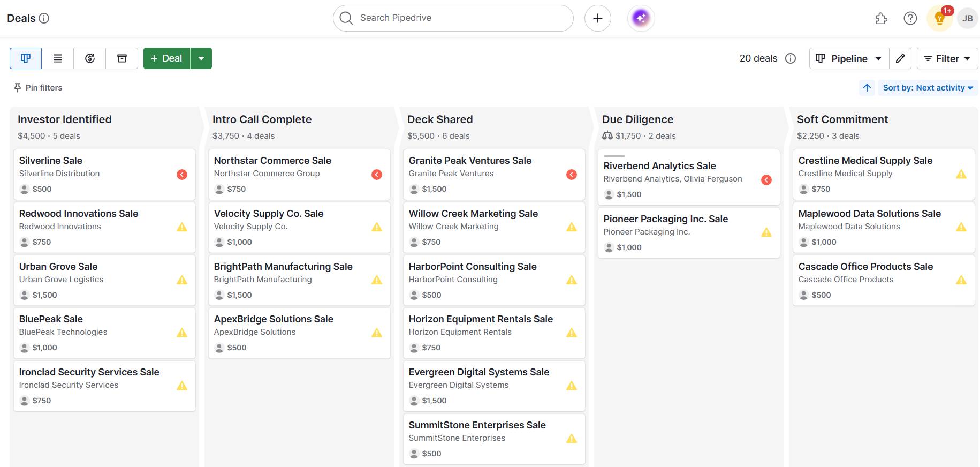Focus the Search Pipedrive field
The width and height of the screenshot is (980, 467).
[x=453, y=18]
